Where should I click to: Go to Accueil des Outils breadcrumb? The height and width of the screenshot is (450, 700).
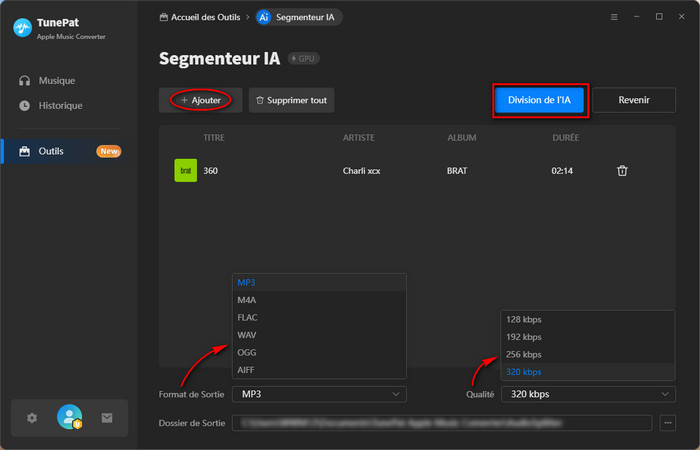(200, 17)
